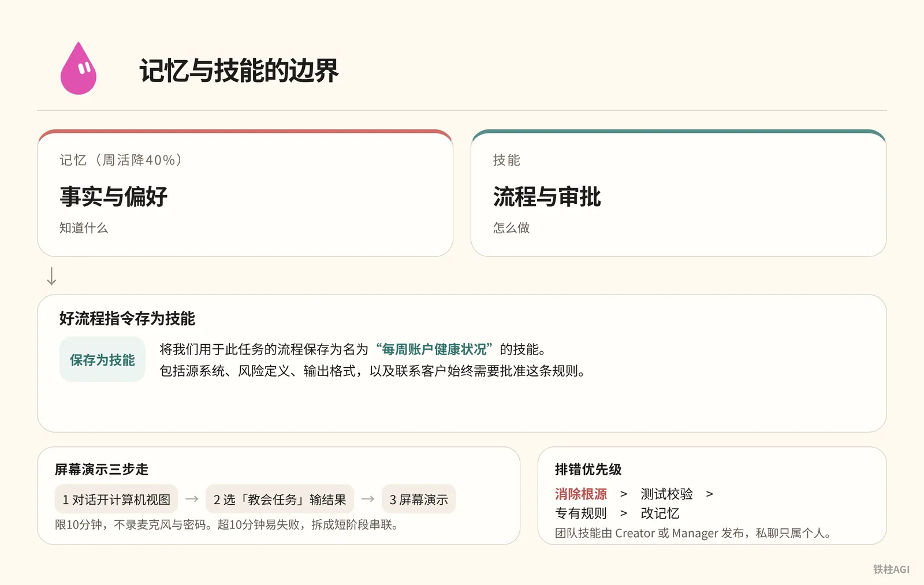Click the heading 屏幕演示三步走
924x585 pixels.
(102, 469)
